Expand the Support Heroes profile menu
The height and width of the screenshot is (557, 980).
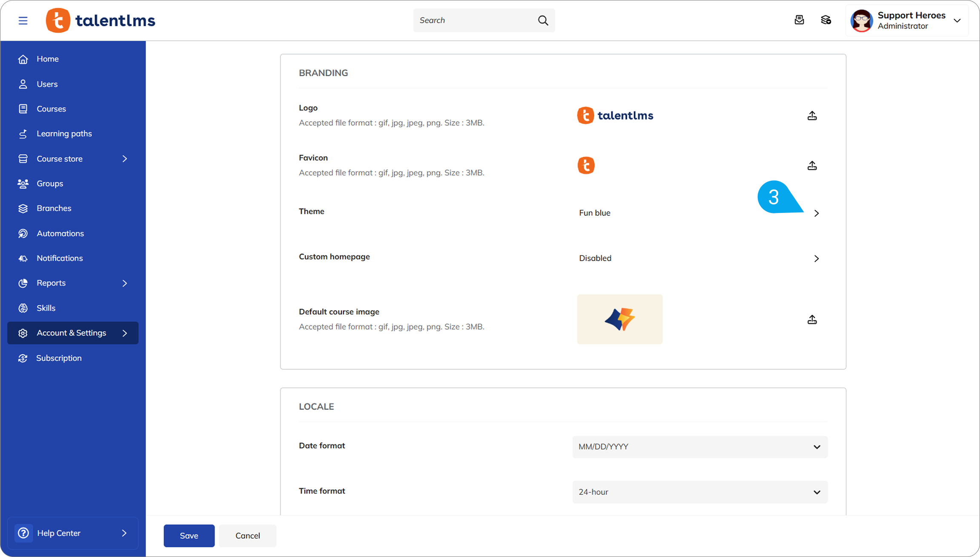[x=957, y=20]
